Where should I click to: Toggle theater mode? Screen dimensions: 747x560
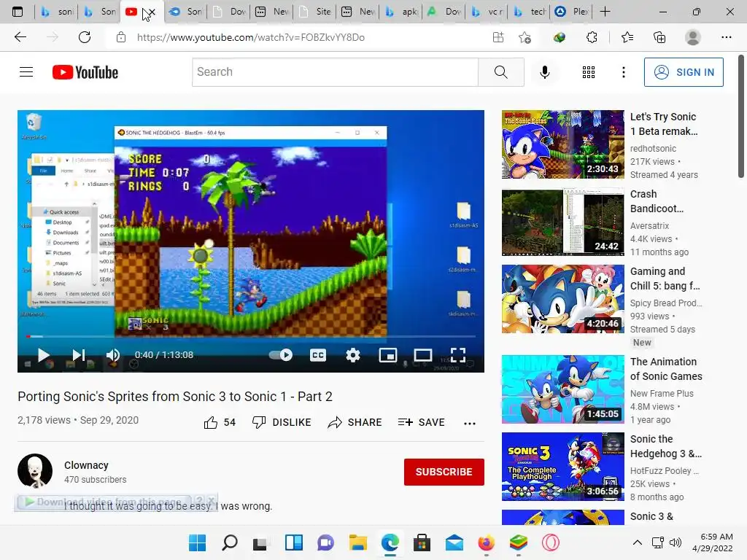coord(422,355)
